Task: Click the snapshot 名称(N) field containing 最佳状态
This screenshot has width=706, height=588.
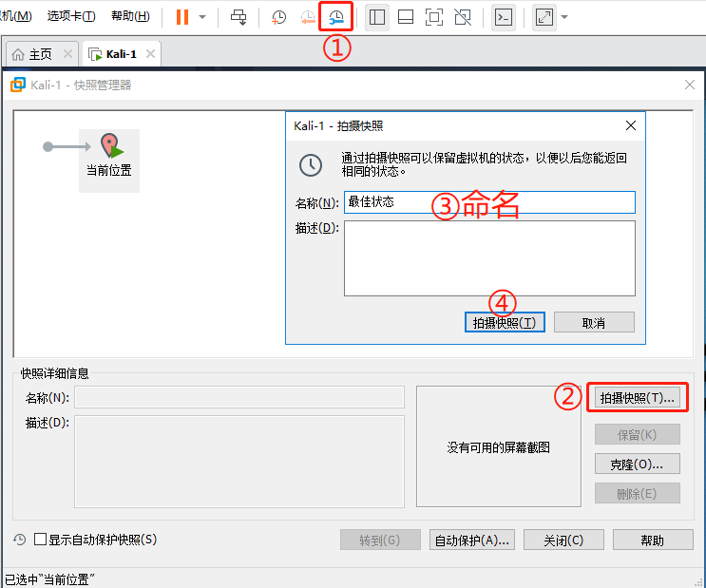Action: [489, 202]
